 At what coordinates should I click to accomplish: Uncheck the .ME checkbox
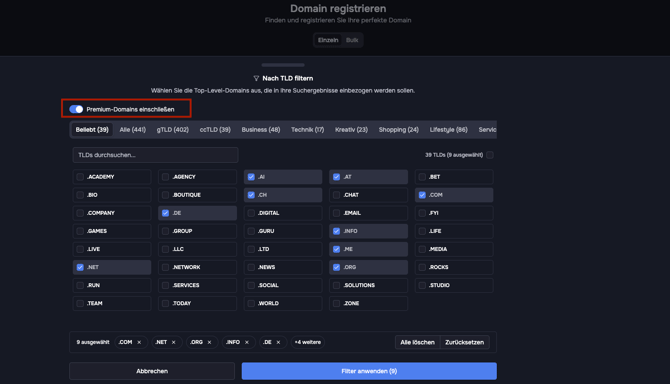337,249
